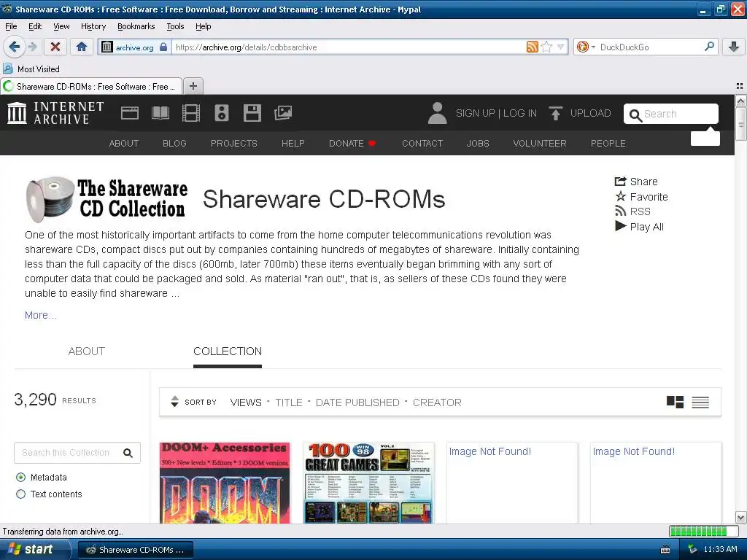Sort results by VIEWS

[x=246, y=402]
